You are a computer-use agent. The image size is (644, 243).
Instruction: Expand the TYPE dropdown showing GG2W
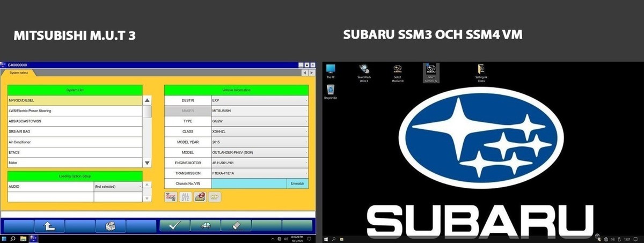tap(260, 121)
